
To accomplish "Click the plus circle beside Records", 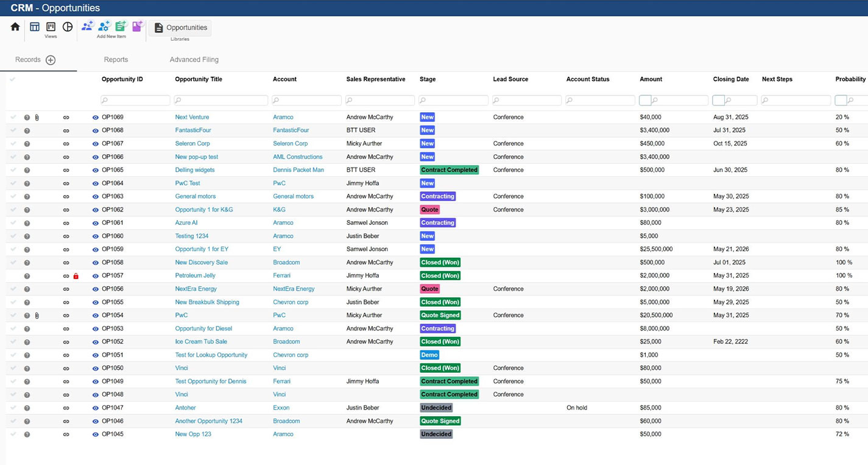I will coord(51,60).
